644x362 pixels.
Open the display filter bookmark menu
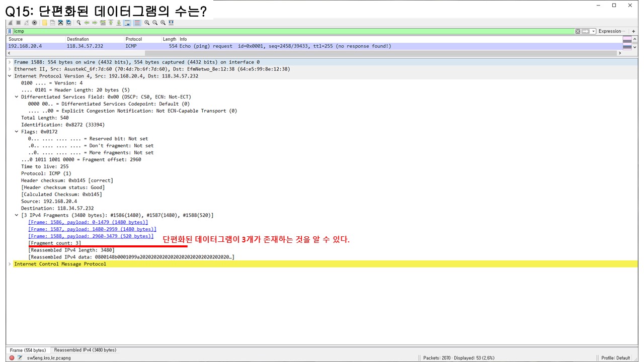(10, 31)
